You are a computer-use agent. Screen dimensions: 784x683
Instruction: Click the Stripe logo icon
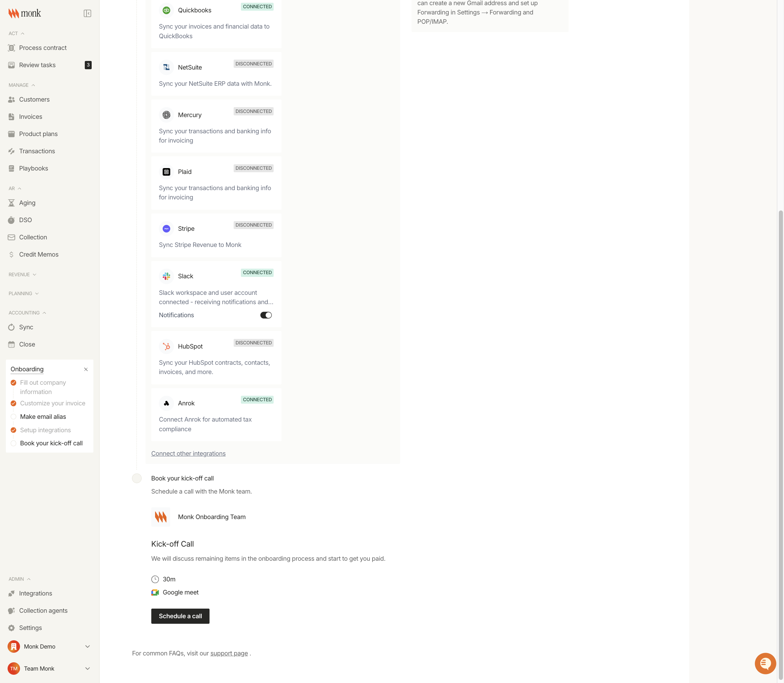click(166, 229)
